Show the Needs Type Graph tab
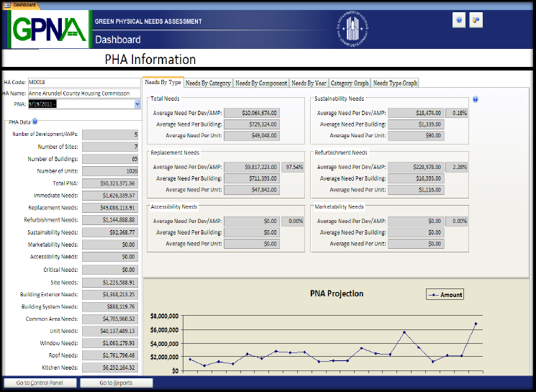Image resolution: width=536 pixels, height=392 pixels. [x=395, y=83]
